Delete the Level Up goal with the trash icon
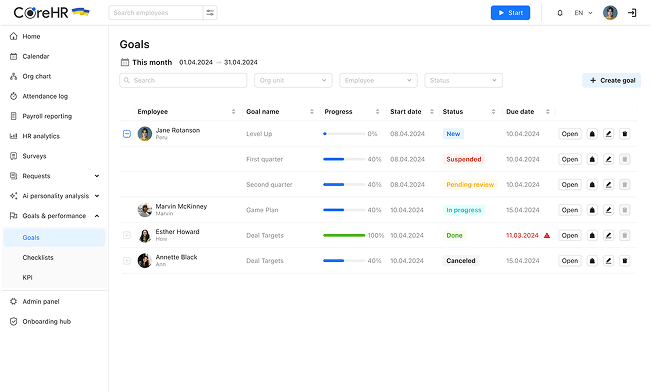Screen dimensions: 652x392 pos(625,134)
